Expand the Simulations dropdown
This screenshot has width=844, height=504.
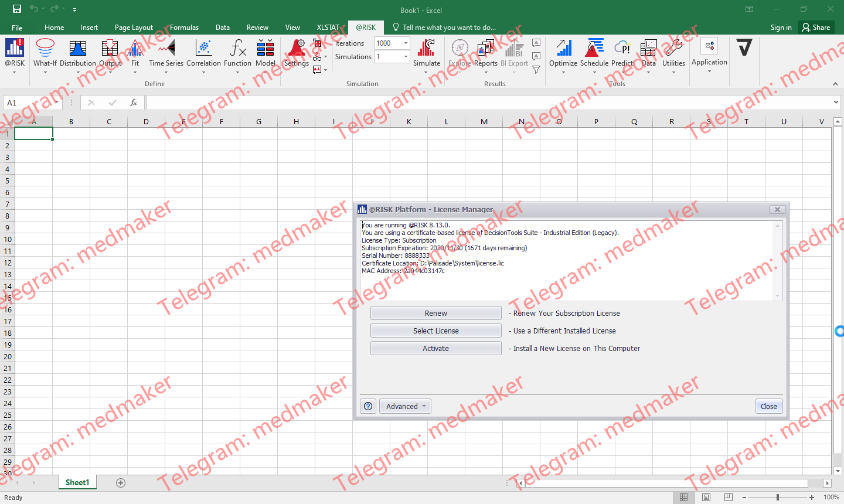coord(406,57)
